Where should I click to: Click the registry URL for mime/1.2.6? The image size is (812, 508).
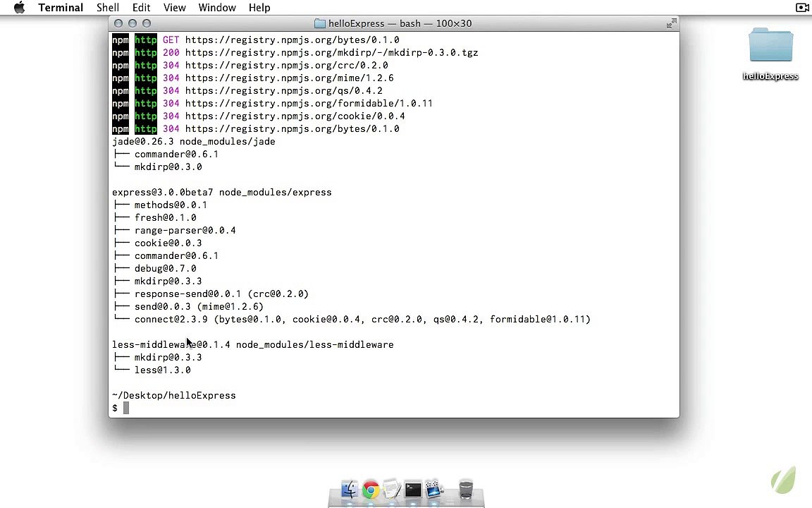pyautogui.click(x=290, y=78)
